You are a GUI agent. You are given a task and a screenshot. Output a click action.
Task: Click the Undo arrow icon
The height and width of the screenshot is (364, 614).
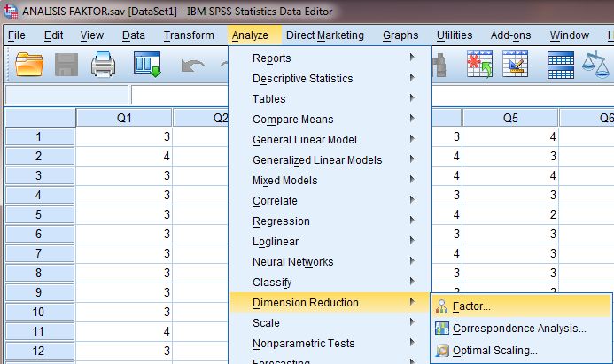tap(192, 65)
